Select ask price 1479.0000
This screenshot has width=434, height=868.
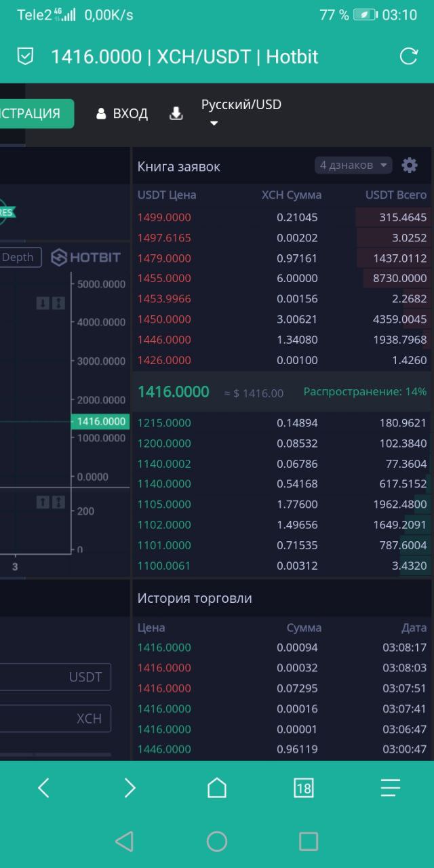pos(164,258)
